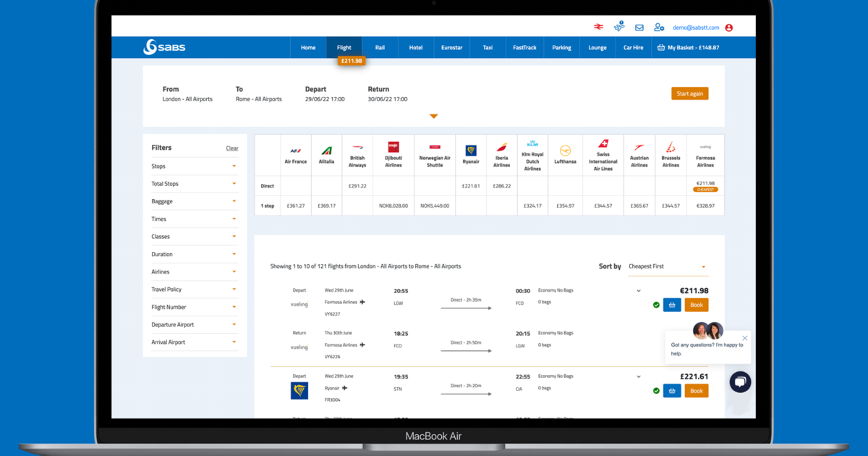
Task: Open the Cheapest First sort dropdown
Action: coord(668,266)
